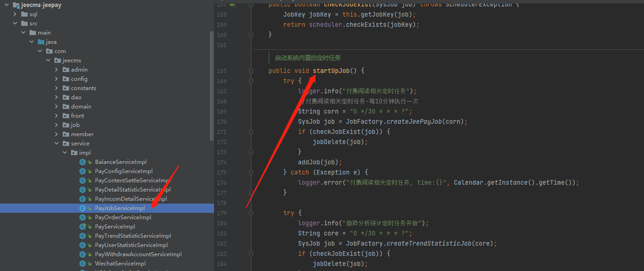Image resolution: width=644 pixels, height=271 pixels.
Task: Click the impl package icon
Action: click(x=74, y=153)
